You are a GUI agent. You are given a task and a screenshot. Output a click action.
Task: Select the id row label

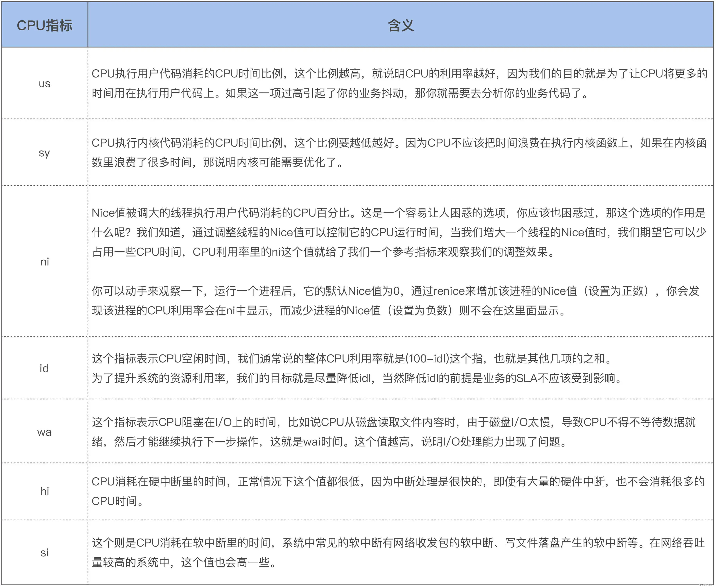44,368
